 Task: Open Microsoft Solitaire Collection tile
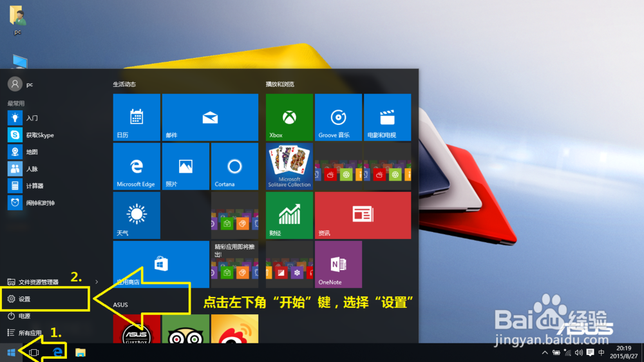(x=289, y=166)
